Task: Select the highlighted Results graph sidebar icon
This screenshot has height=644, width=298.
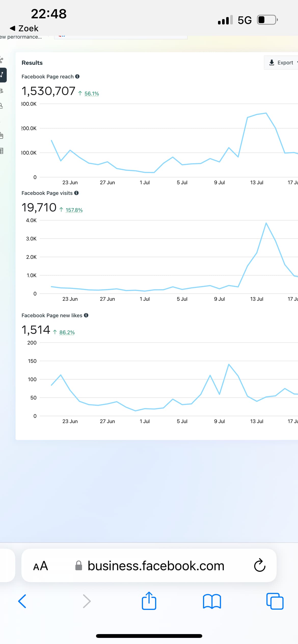Action: tap(2, 75)
